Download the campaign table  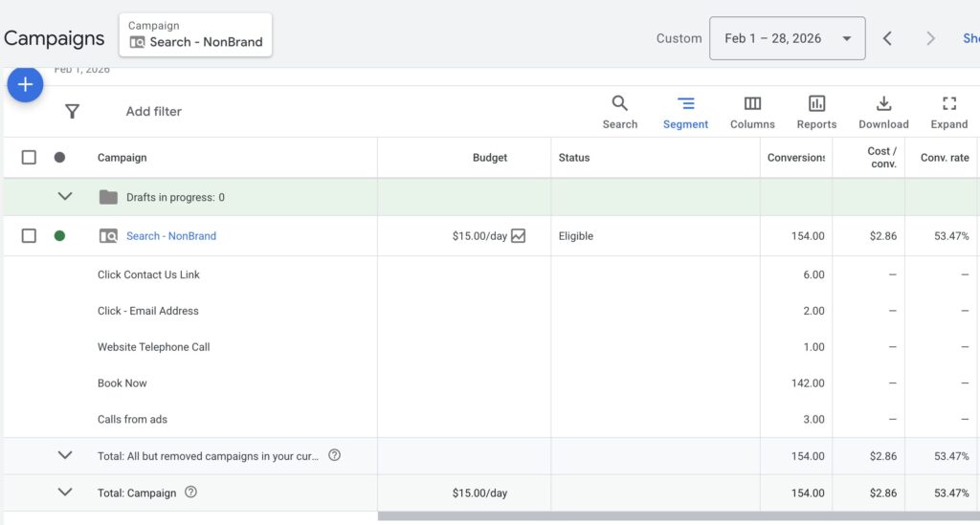pyautogui.click(x=883, y=112)
